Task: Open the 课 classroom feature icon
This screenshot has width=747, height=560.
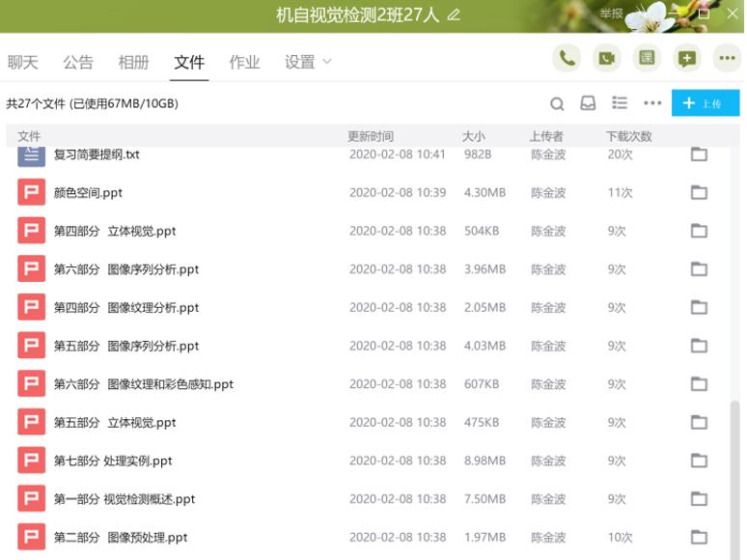Action: tap(647, 59)
